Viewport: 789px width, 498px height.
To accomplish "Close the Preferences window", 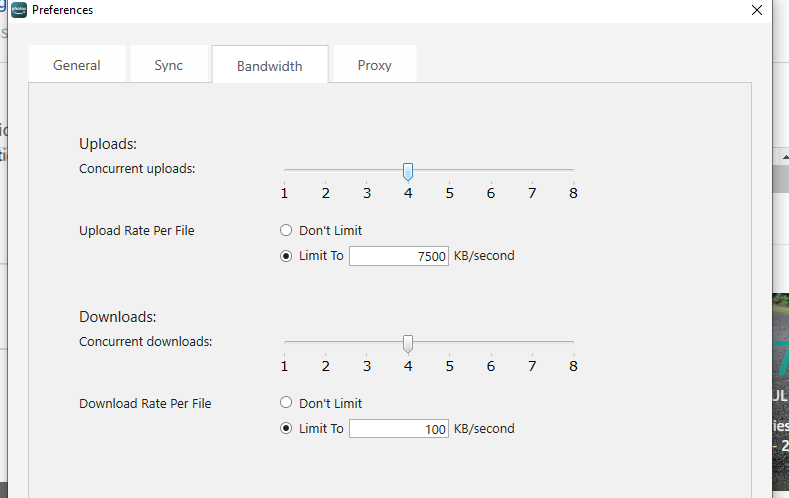I will (x=757, y=10).
